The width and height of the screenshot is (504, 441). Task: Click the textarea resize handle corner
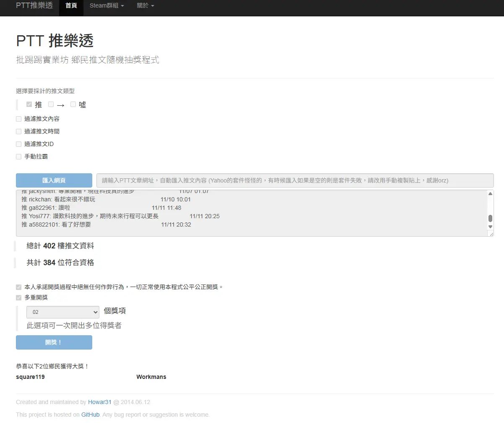click(x=491, y=234)
